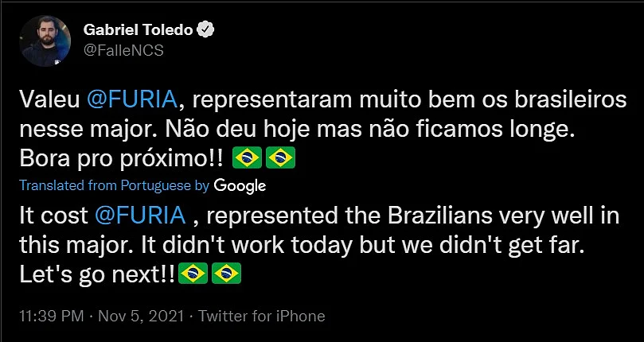Open the Twitter for iPhone source link

tap(262, 316)
